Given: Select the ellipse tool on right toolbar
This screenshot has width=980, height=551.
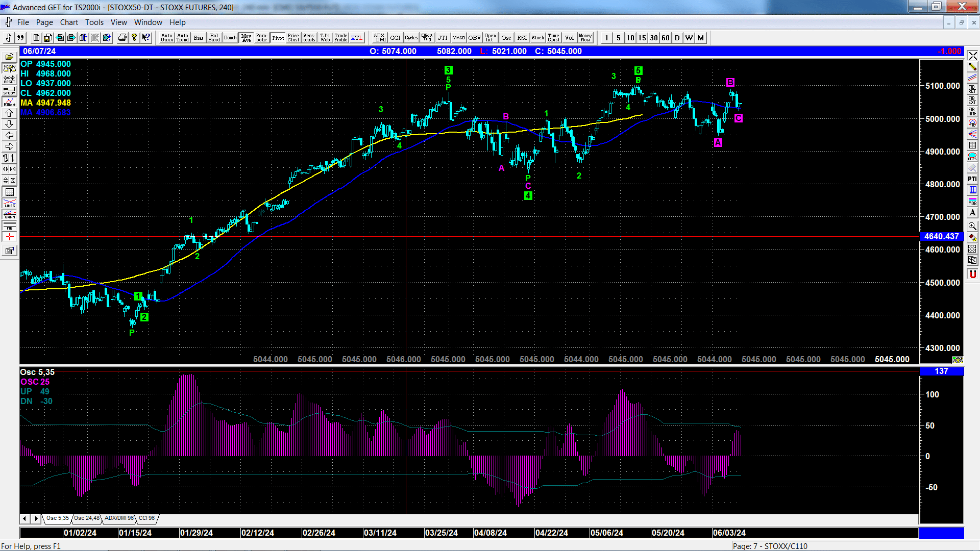Looking at the screenshot, I should (x=972, y=157).
